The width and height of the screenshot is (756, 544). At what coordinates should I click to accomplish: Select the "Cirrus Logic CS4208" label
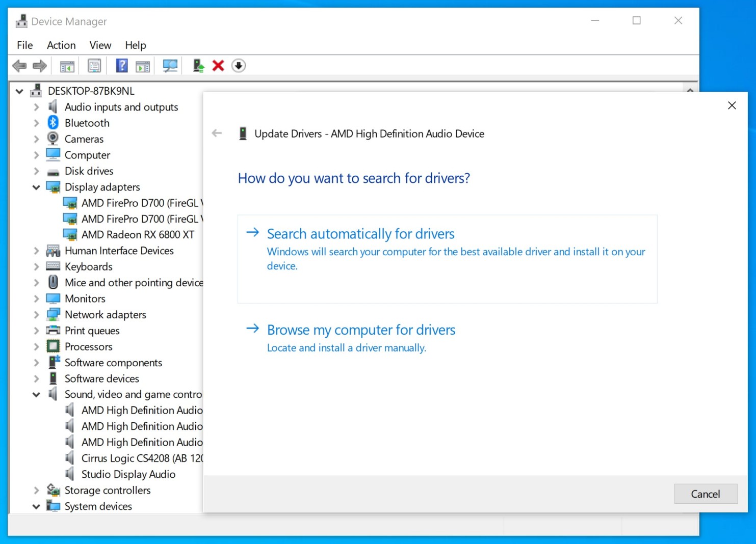125,458
